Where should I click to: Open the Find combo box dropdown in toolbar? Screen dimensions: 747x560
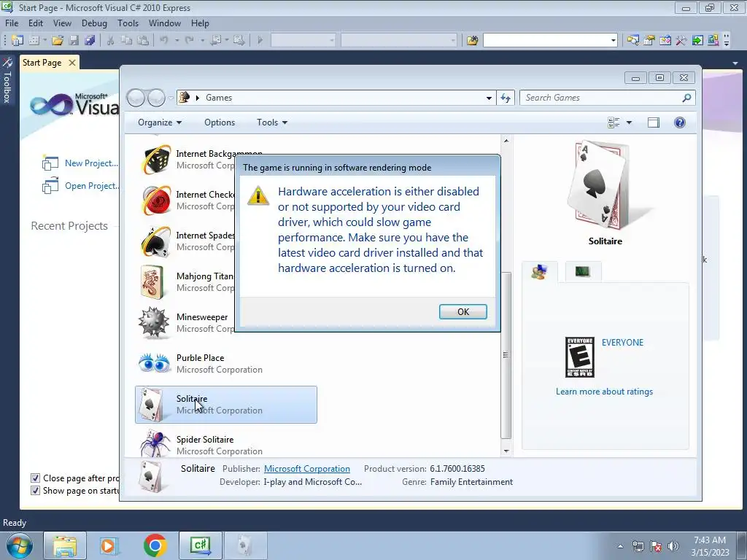613,41
